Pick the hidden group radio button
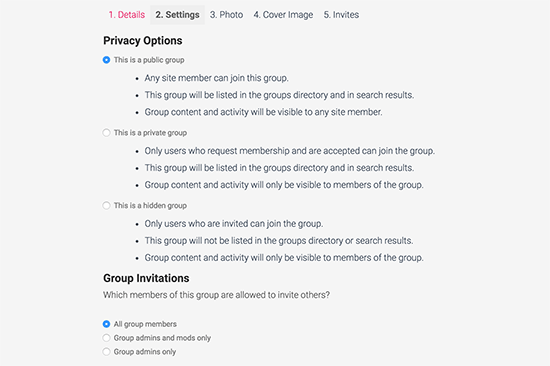Screen dimensions: 550x366 click(106, 205)
